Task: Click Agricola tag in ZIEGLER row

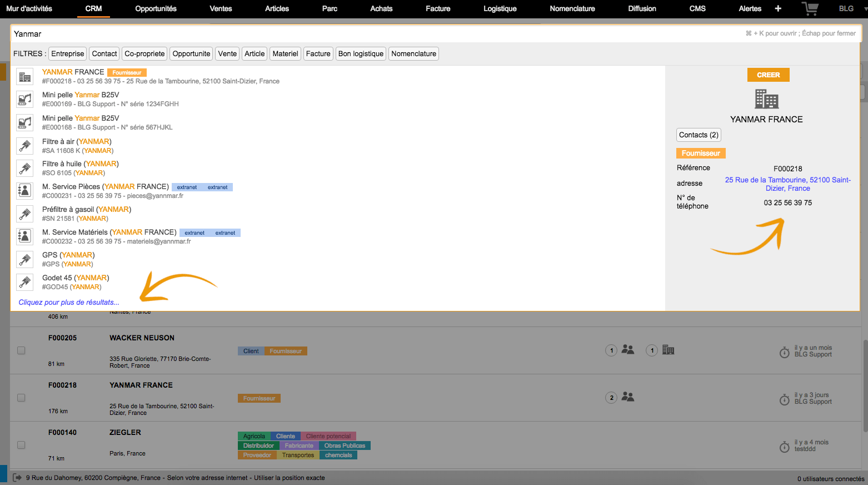Action: tap(254, 436)
